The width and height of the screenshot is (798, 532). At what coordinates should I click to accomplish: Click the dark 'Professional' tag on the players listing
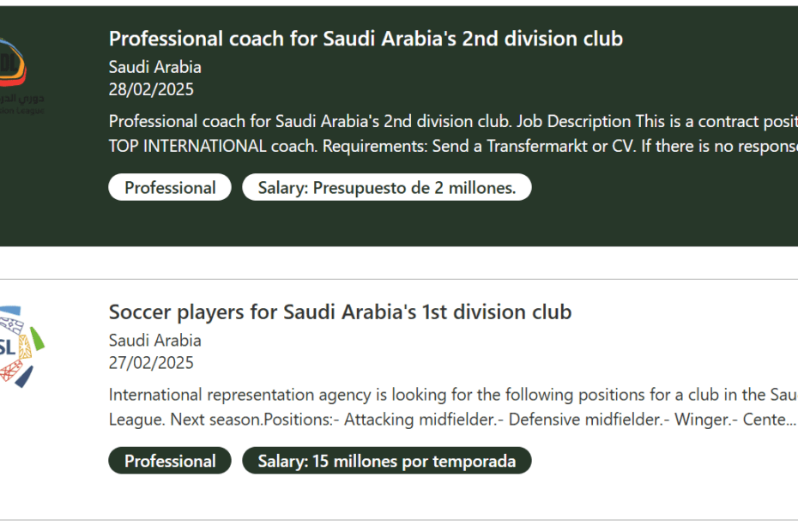pos(170,461)
